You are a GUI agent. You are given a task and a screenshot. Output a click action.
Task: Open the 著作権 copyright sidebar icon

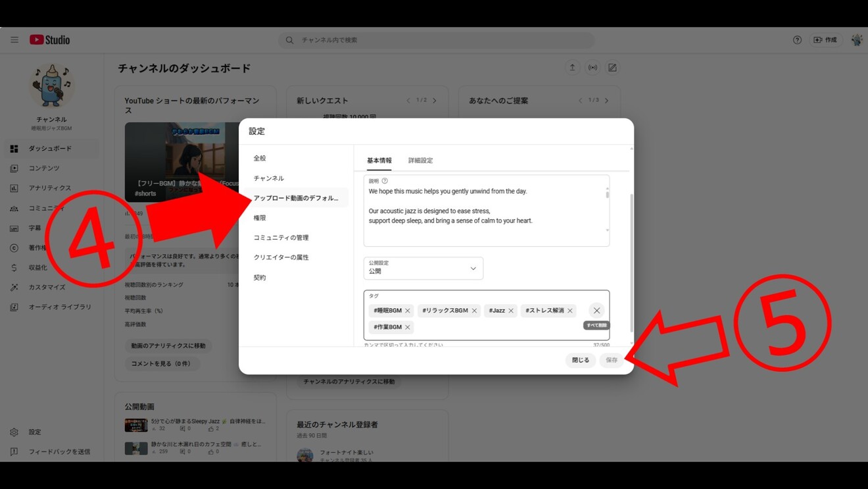[x=14, y=247]
